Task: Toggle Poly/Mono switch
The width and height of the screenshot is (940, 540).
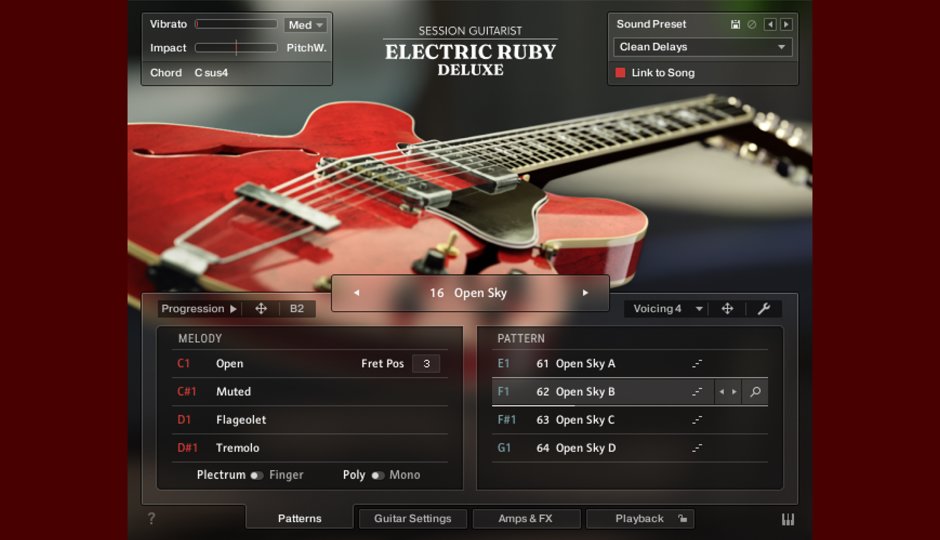Action: click(x=378, y=475)
